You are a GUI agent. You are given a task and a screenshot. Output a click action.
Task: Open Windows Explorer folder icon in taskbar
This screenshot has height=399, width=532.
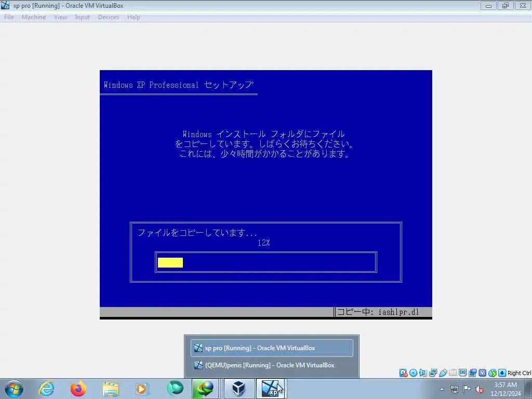111,389
